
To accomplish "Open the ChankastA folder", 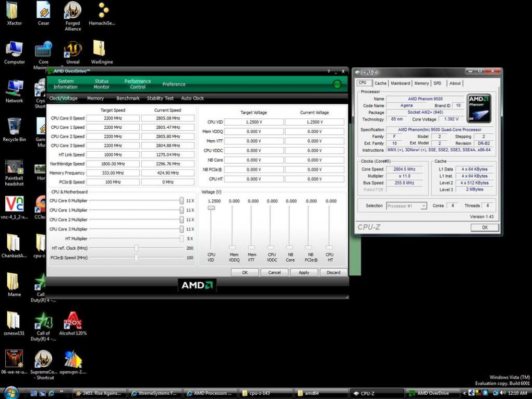I will click(x=14, y=246).
